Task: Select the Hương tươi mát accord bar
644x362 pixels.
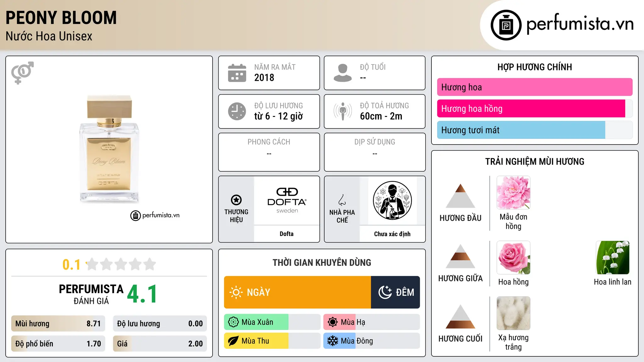Action: tap(535, 130)
